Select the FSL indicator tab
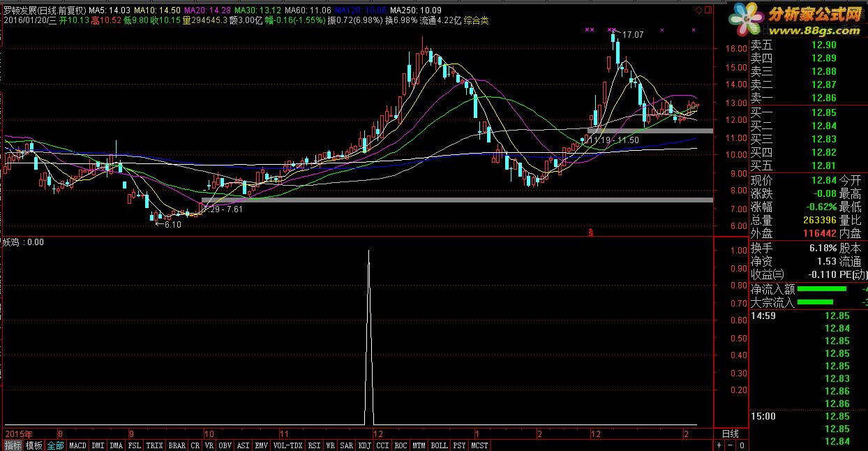Screen dimensions: 868x451 click(x=135, y=445)
